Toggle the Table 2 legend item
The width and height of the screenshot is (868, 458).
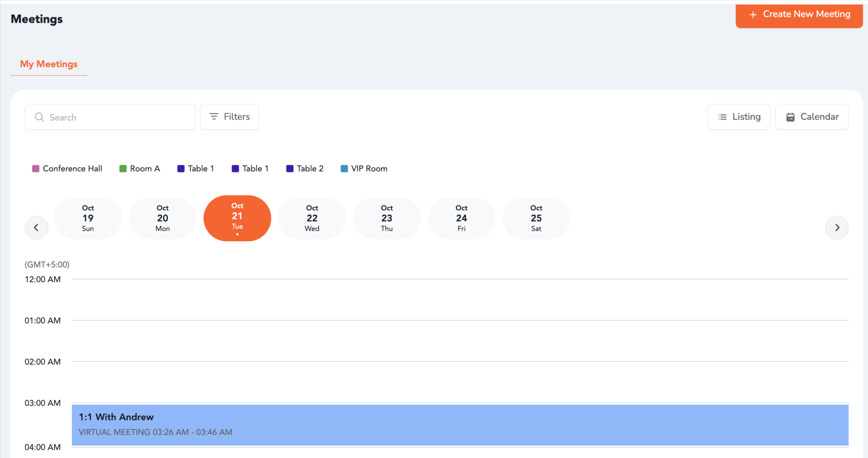coord(305,169)
